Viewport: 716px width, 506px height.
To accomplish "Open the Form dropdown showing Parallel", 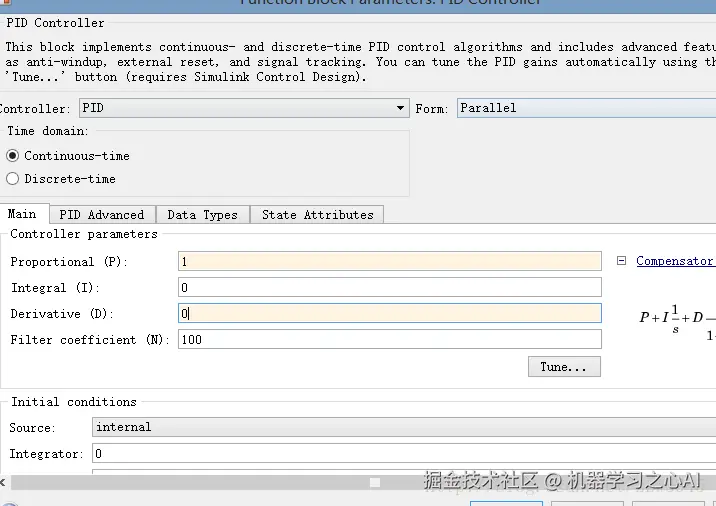I will (586, 108).
